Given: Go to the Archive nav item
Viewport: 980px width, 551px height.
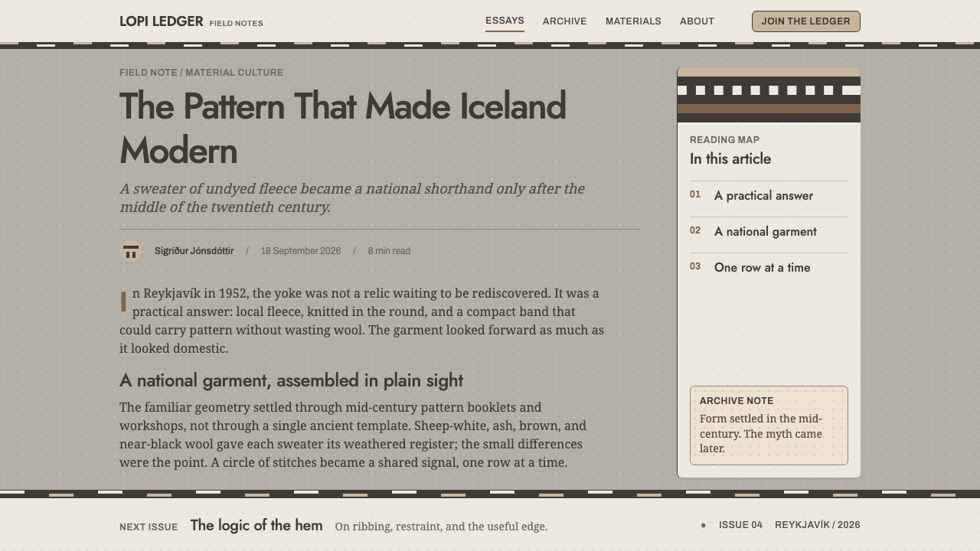Looking at the screenshot, I should pyautogui.click(x=565, y=21).
